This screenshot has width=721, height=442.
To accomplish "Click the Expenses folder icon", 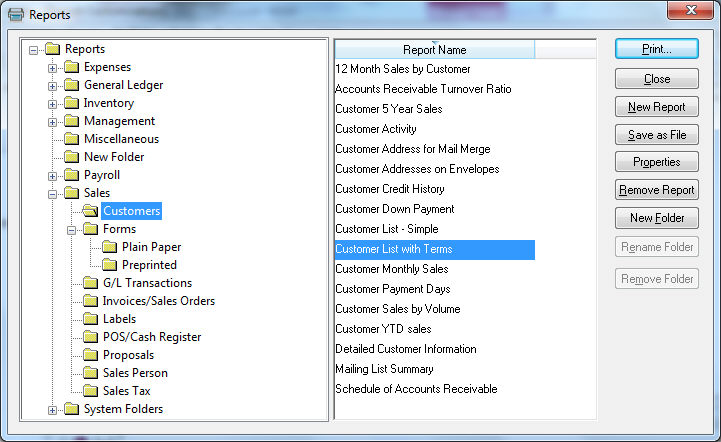I will [x=71, y=67].
